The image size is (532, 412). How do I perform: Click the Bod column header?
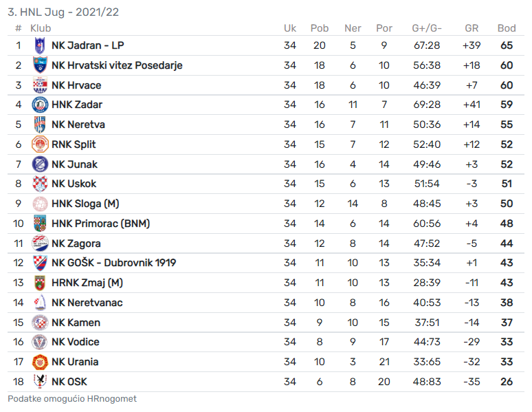click(x=507, y=28)
